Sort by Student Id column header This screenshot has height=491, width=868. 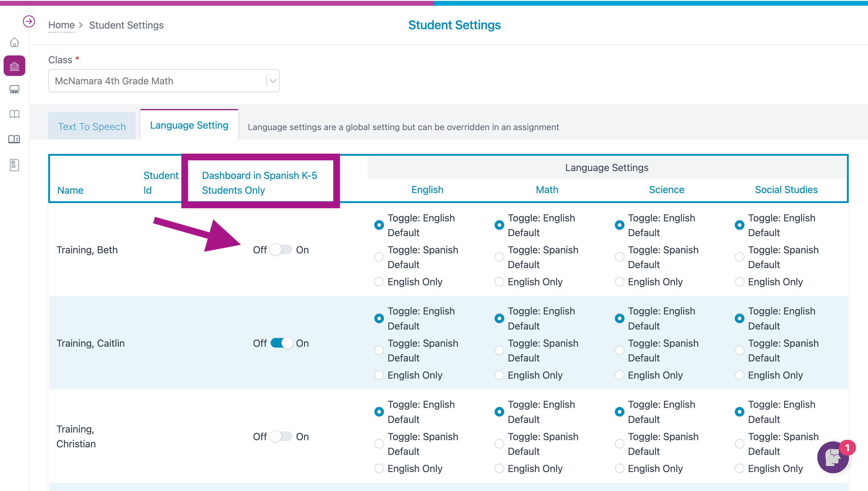click(x=161, y=183)
